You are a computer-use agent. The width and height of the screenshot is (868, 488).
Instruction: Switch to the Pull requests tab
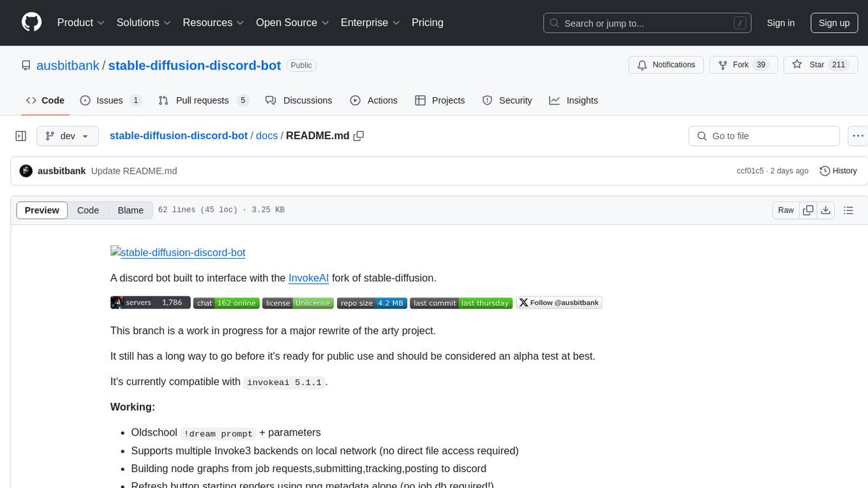point(203,100)
